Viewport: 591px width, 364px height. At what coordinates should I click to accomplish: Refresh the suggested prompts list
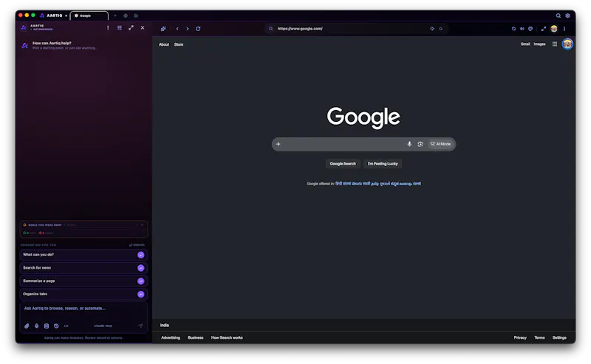point(137,245)
